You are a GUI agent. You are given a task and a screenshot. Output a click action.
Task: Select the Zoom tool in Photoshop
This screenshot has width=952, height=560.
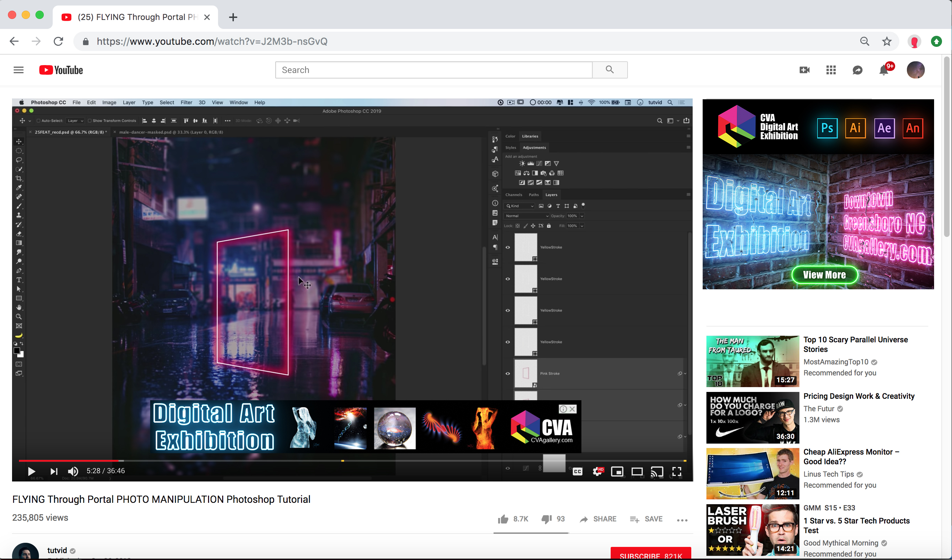(x=19, y=317)
